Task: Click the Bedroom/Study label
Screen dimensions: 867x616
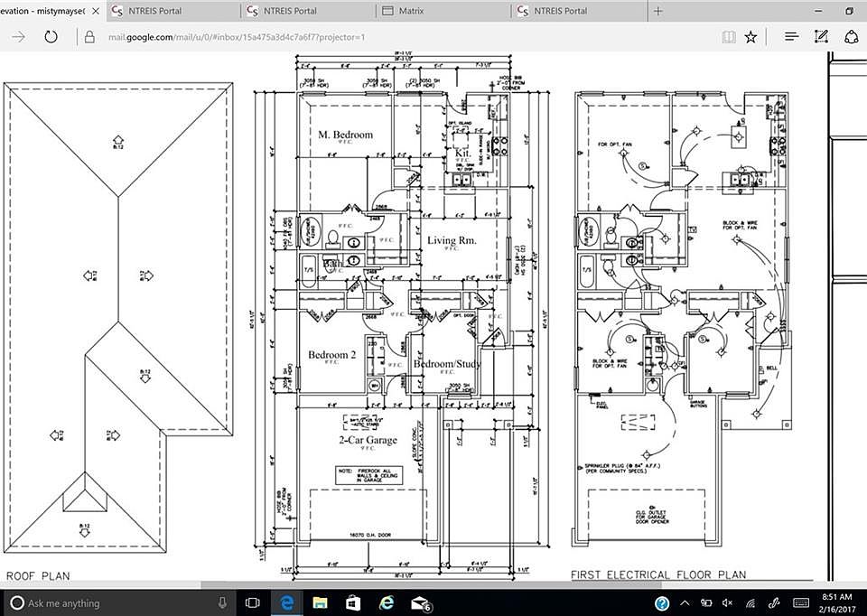Action: click(447, 364)
